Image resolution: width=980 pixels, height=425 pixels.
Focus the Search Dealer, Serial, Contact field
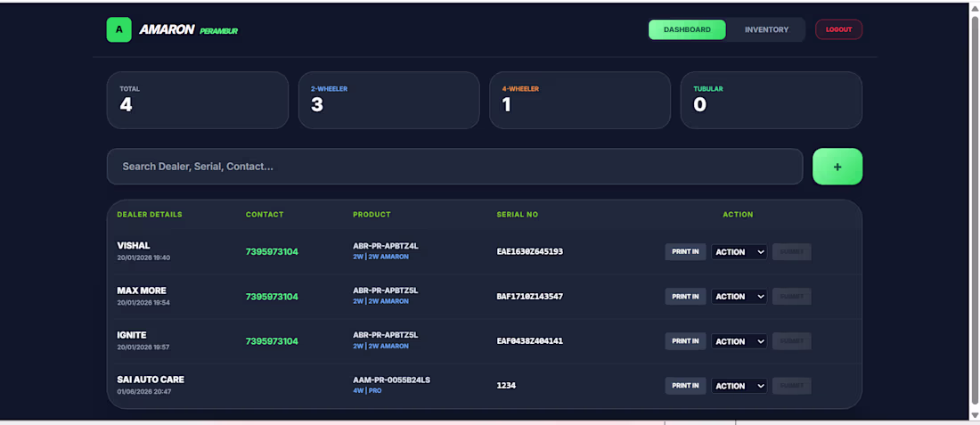[x=454, y=167]
